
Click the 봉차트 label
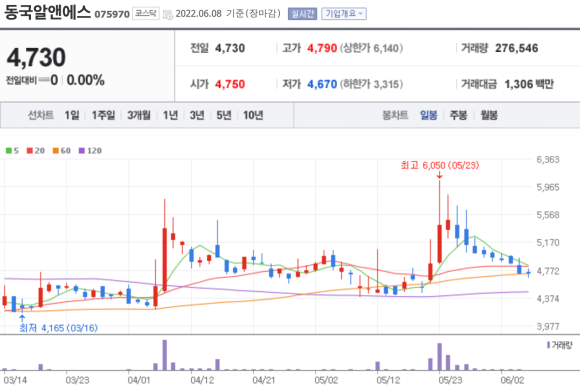(x=395, y=115)
